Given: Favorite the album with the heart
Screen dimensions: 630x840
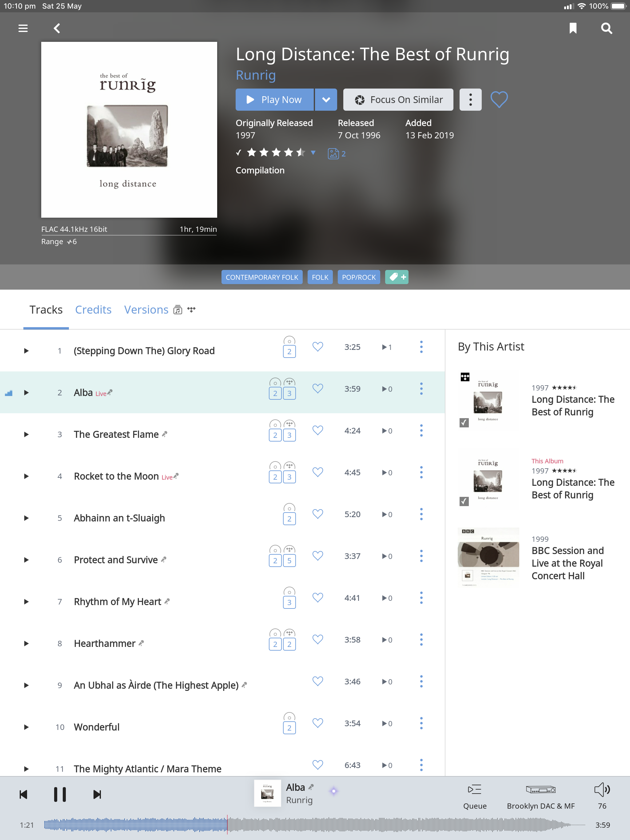Looking at the screenshot, I should pyautogui.click(x=499, y=100).
